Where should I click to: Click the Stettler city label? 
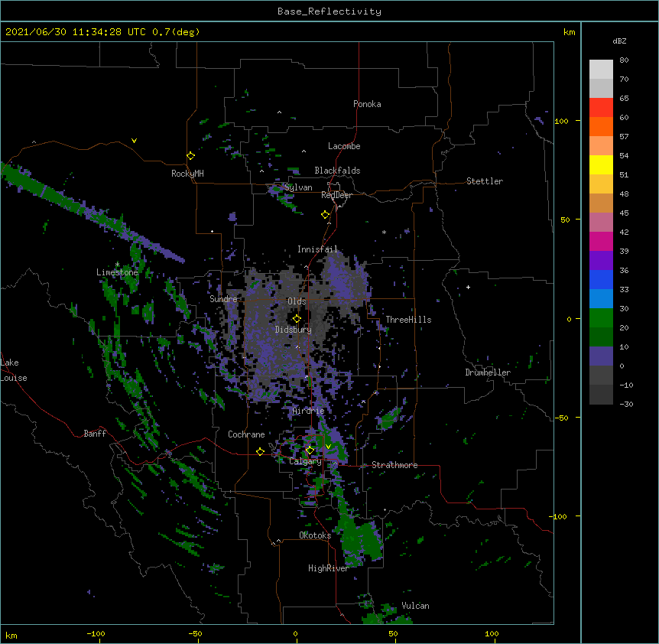pos(485,181)
